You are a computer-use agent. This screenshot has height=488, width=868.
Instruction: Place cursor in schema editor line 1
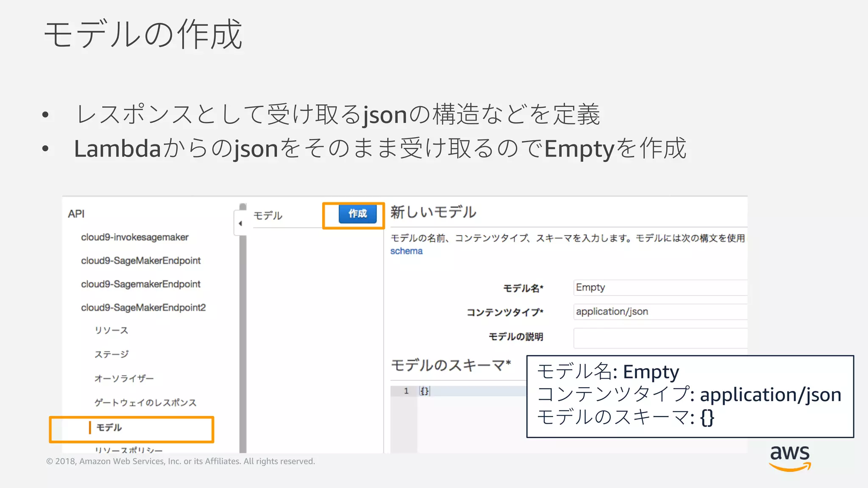pos(473,391)
